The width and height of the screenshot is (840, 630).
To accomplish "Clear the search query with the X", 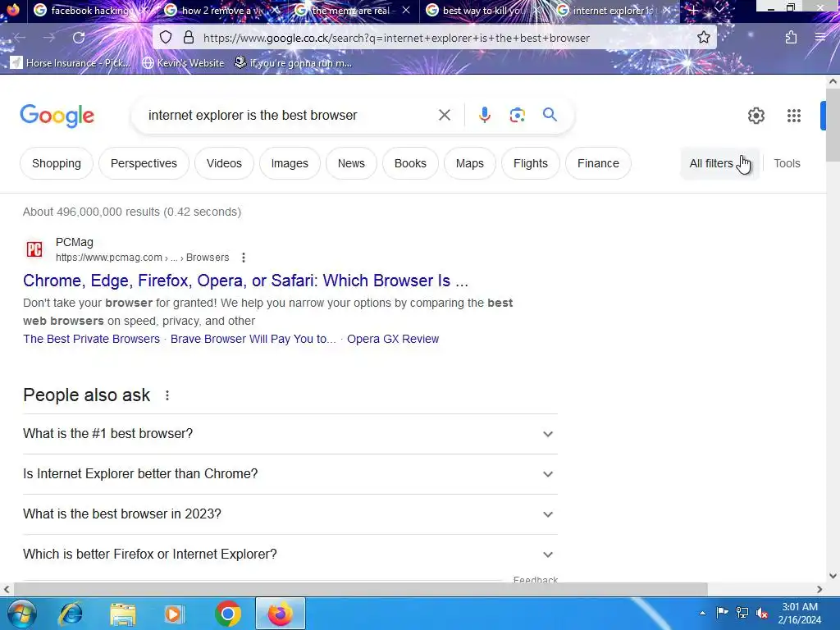I will click(444, 115).
